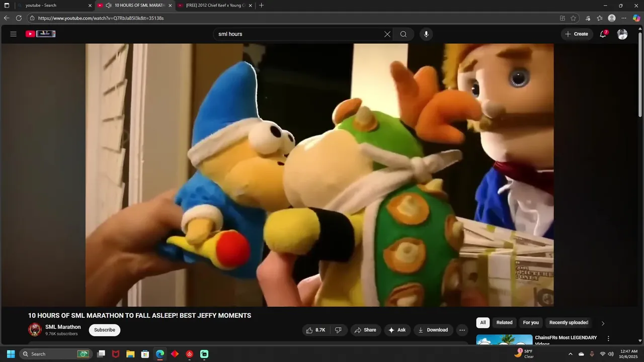Open Microsoft Store from taskbar

click(x=145, y=354)
